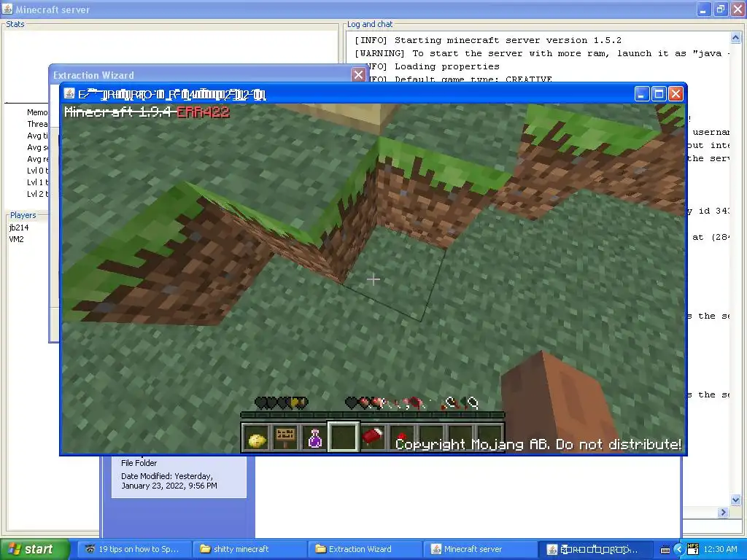
Task: Click 'File Folder' text in Explorer details pane
Action: (x=139, y=463)
